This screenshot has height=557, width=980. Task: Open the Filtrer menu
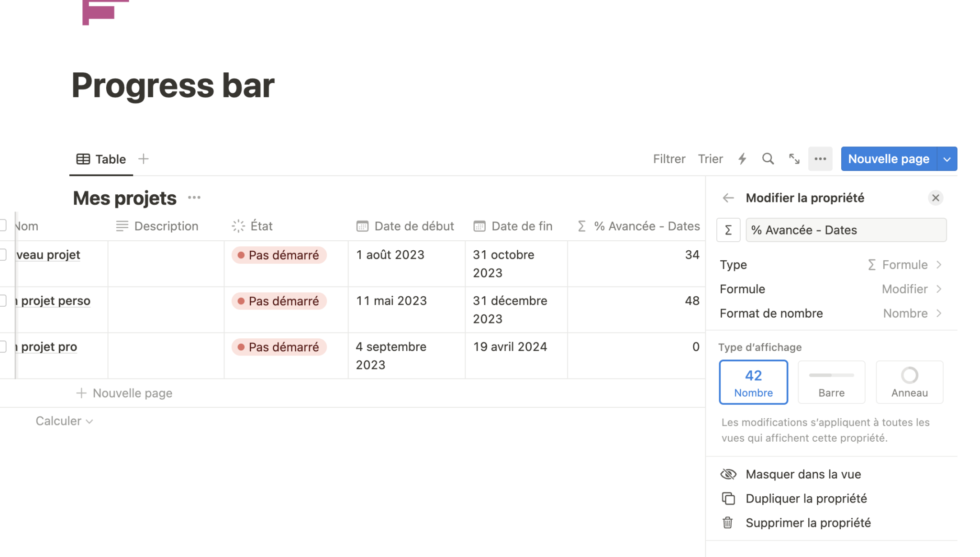click(x=669, y=159)
